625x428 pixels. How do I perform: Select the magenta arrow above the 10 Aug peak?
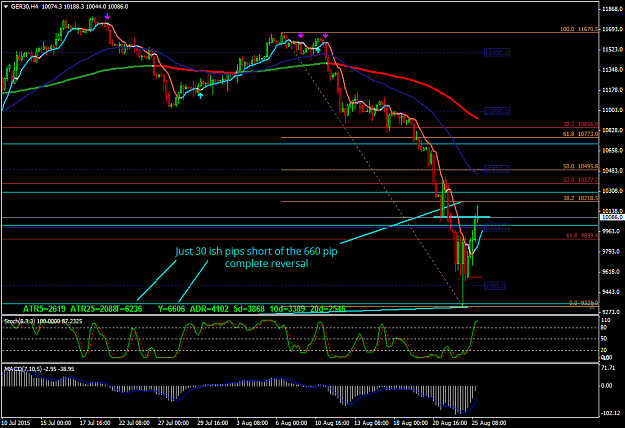click(325, 35)
